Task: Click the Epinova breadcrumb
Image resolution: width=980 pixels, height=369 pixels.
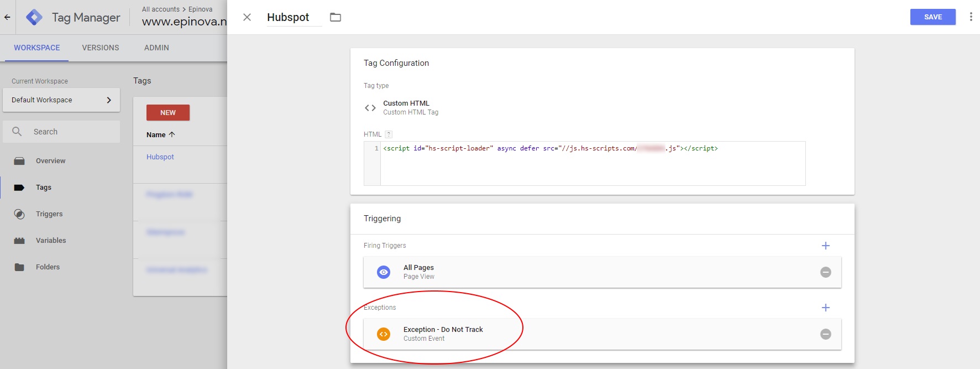Action: point(201,9)
